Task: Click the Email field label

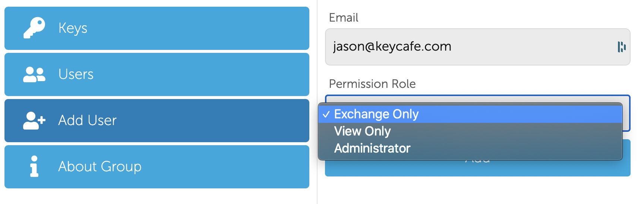Action: click(x=344, y=17)
